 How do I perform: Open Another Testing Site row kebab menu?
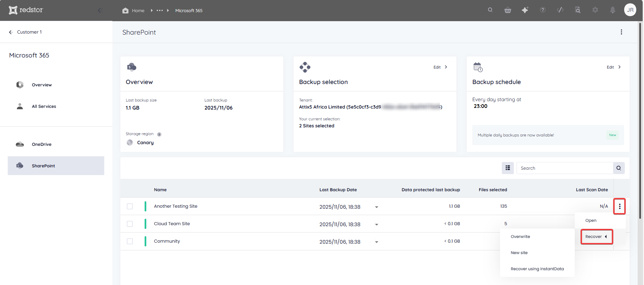tap(619, 206)
